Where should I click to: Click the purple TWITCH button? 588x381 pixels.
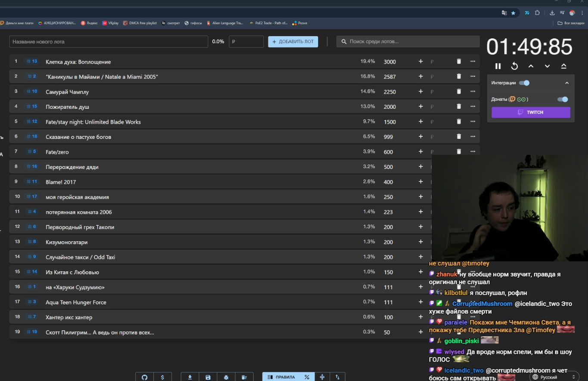pyautogui.click(x=531, y=112)
